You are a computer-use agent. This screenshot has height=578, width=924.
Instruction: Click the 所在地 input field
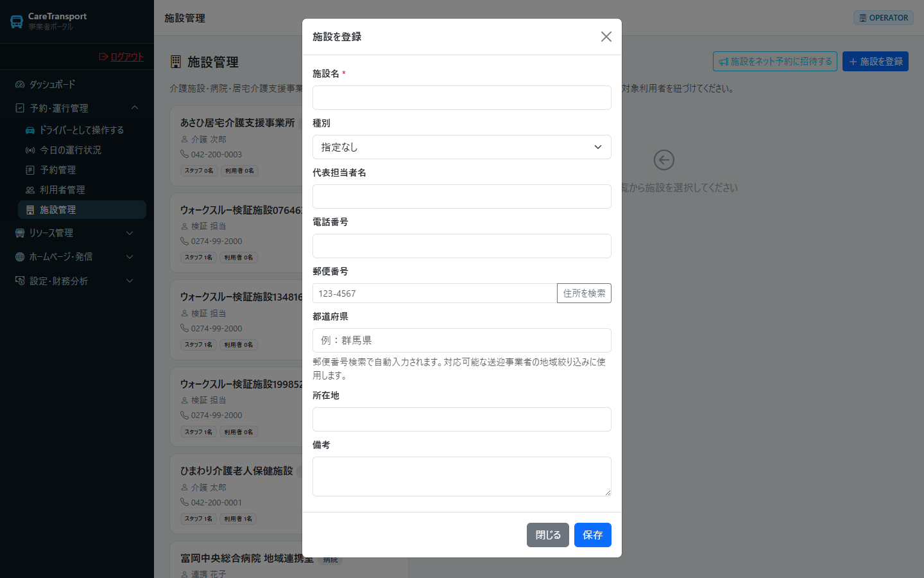click(x=462, y=419)
